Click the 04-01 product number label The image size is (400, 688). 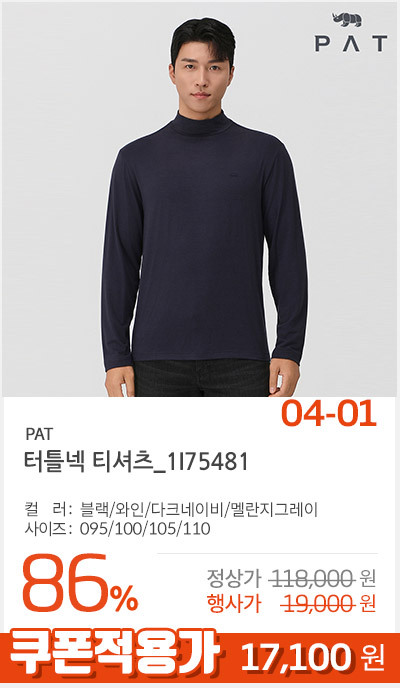click(x=329, y=414)
